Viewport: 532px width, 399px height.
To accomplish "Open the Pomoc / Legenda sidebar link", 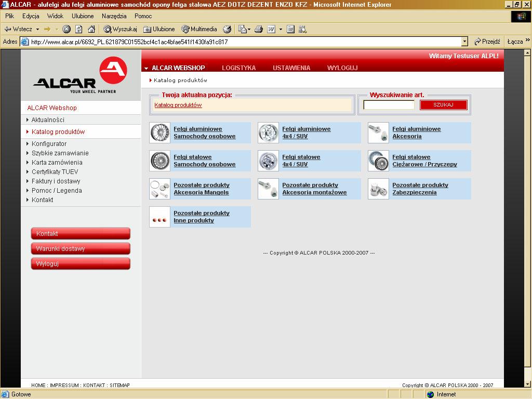I will 57,190.
